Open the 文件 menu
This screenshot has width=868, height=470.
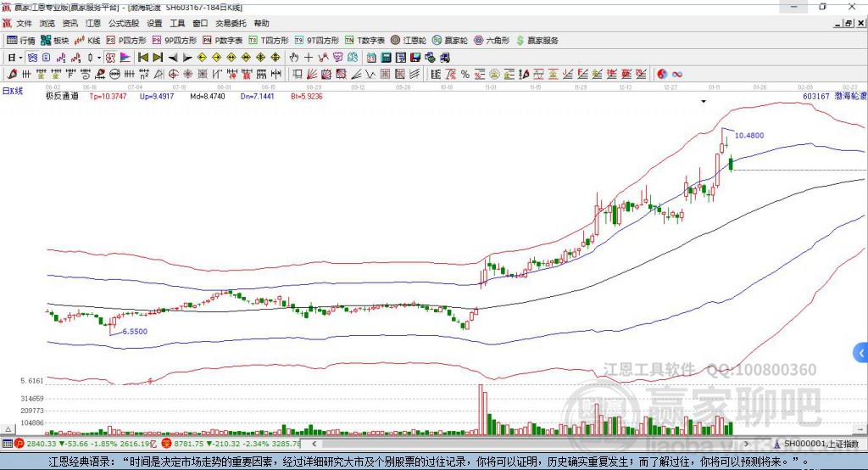click(x=25, y=23)
